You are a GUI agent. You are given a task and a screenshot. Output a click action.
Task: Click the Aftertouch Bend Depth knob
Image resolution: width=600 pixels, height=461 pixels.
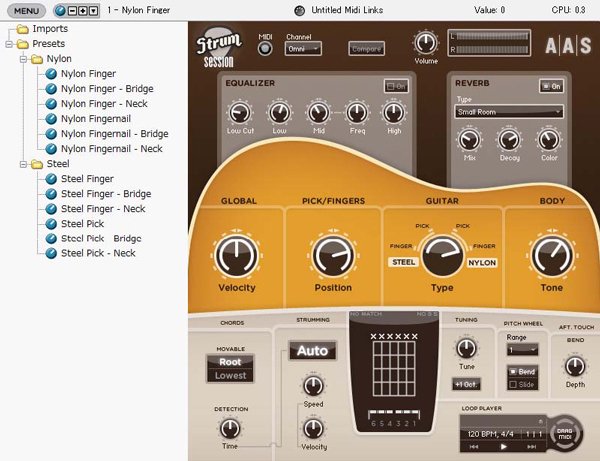pos(575,367)
